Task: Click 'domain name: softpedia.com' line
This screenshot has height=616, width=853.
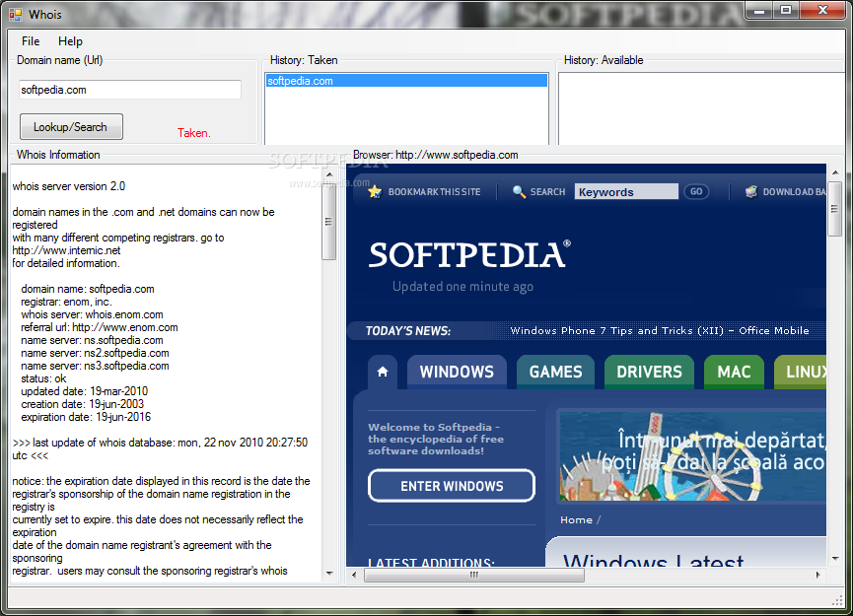Action: pyautogui.click(x=88, y=289)
